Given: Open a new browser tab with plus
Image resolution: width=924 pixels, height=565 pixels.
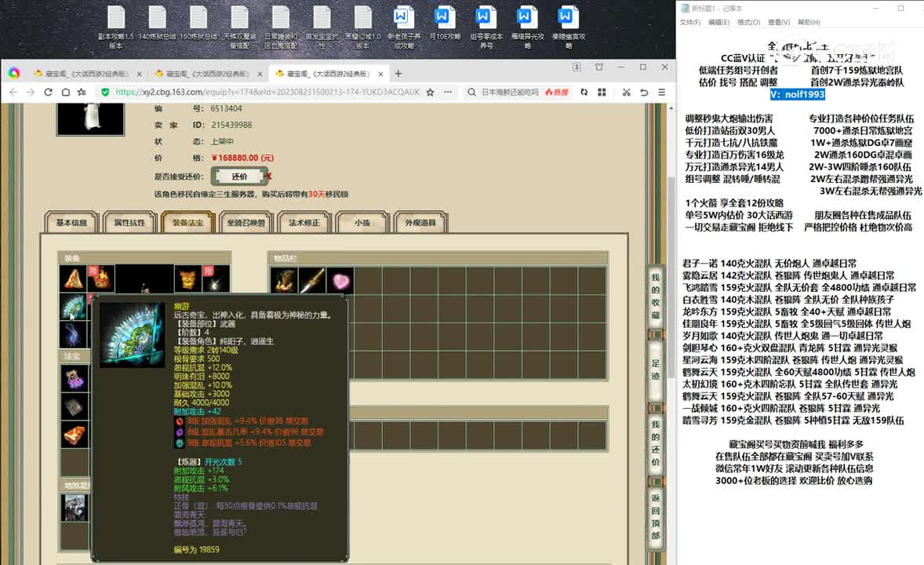Looking at the screenshot, I should (398, 74).
